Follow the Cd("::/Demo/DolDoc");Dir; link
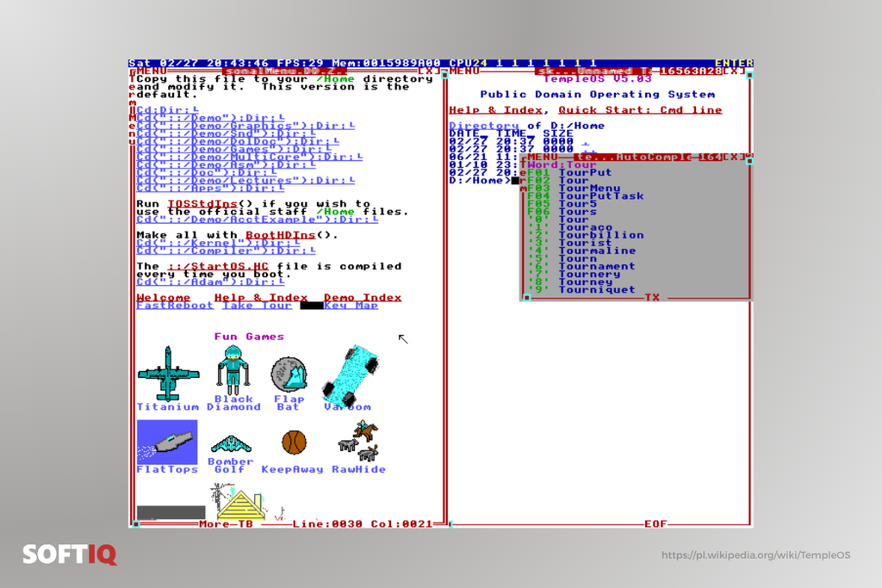The width and height of the screenshot is (882, 588). coord(238,142)
